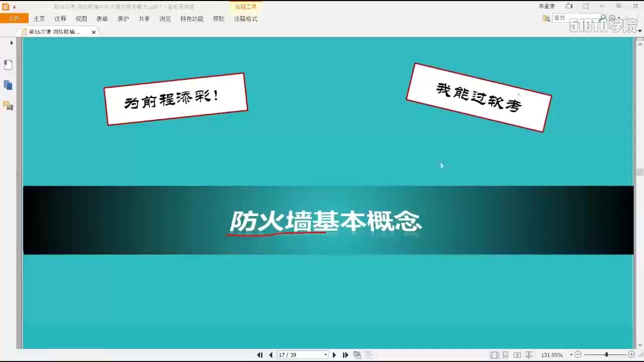Image resolution: width=644 pixels, height=362 pixels.
Task: Open the comments panel icon in sidebar
Action: click(x=8, y=106)
